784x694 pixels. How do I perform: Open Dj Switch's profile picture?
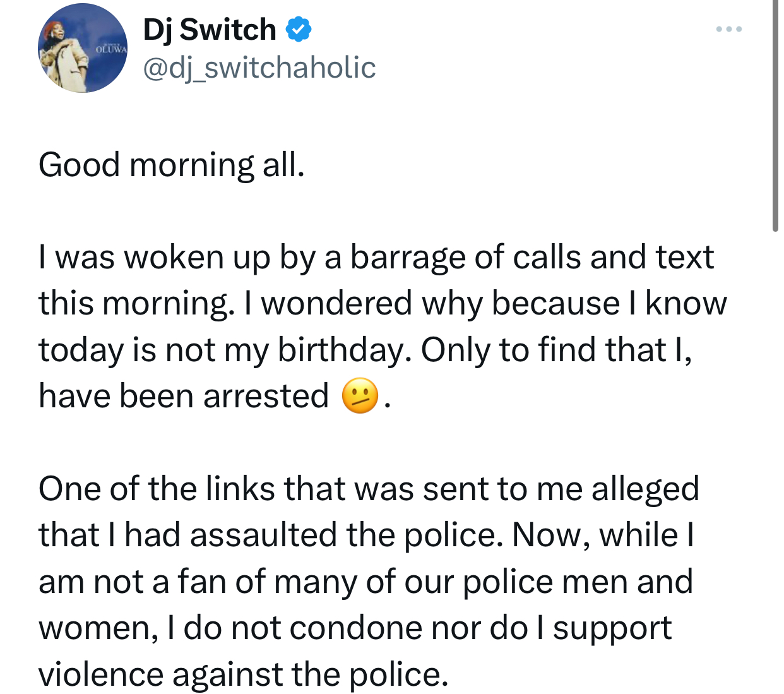[x=83, y=49]
